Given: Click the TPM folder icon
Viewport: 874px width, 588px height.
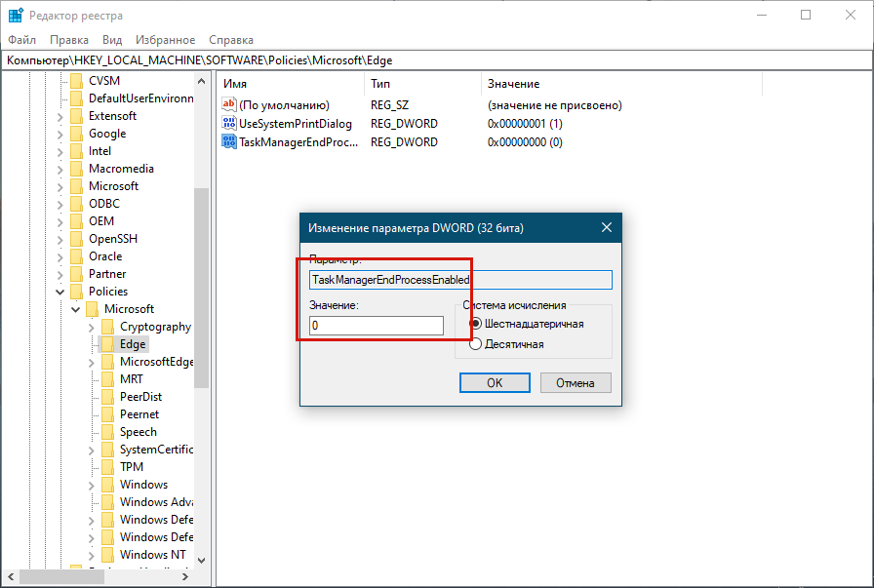Looking at the screenshot, I should point(107,467).
